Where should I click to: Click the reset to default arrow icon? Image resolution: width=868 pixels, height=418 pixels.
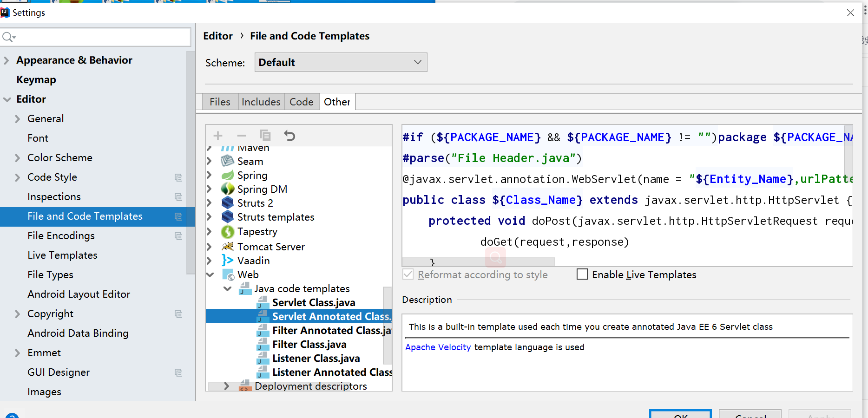[x=289, y=136]
